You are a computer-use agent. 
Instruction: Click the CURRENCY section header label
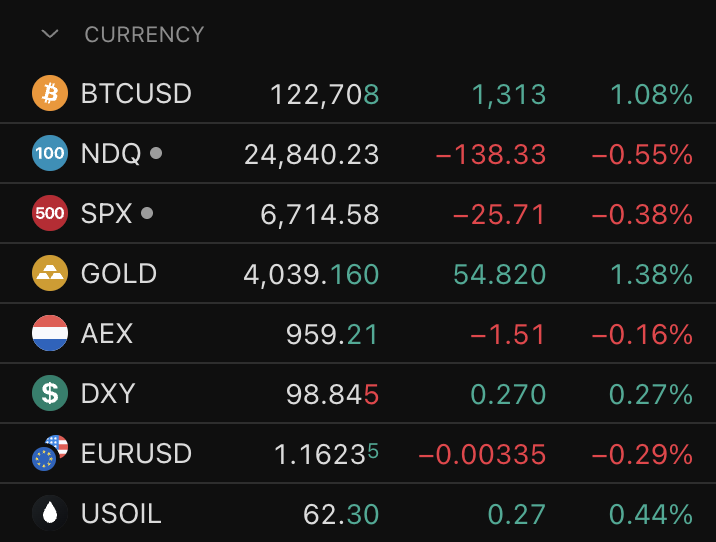144,34
